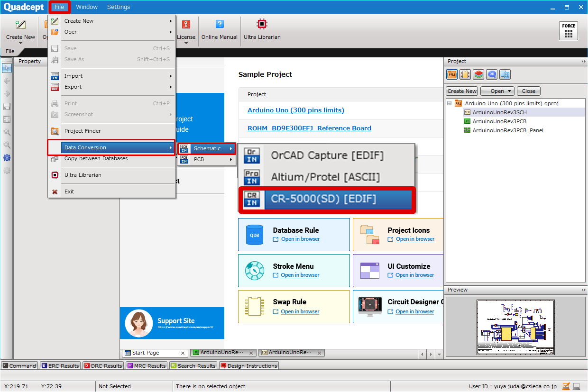Switch to the component chip icon in Project panel
The height and width of the screenshot is (392, 588).
click(465, 74)
